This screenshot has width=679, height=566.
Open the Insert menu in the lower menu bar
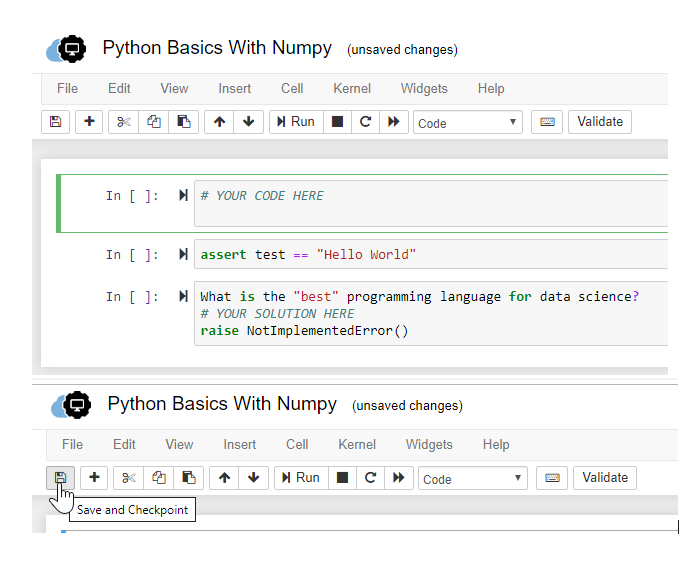[239, 445]
